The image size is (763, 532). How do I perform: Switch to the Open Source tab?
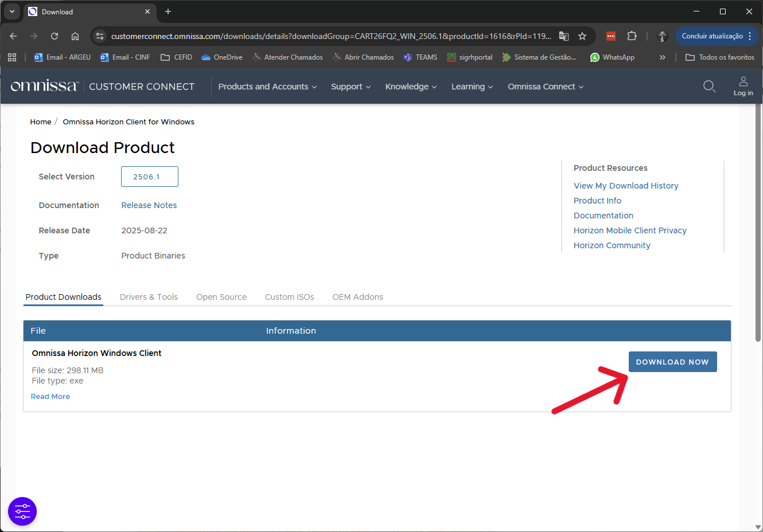[221, 297]
